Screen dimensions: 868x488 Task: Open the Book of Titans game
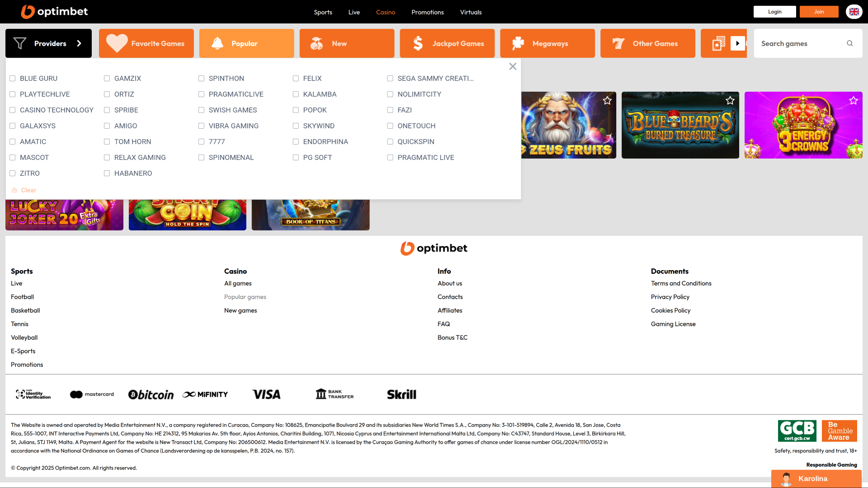pos(311,215)
